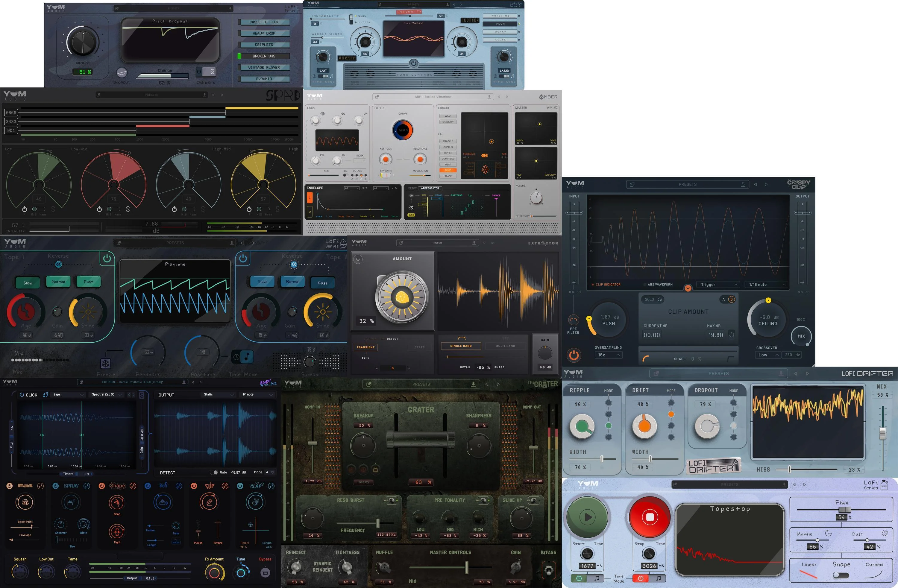Toggle the Pitch Dropout Channels switch
This screenshot has width=898, height=588.
pos(206,72)
